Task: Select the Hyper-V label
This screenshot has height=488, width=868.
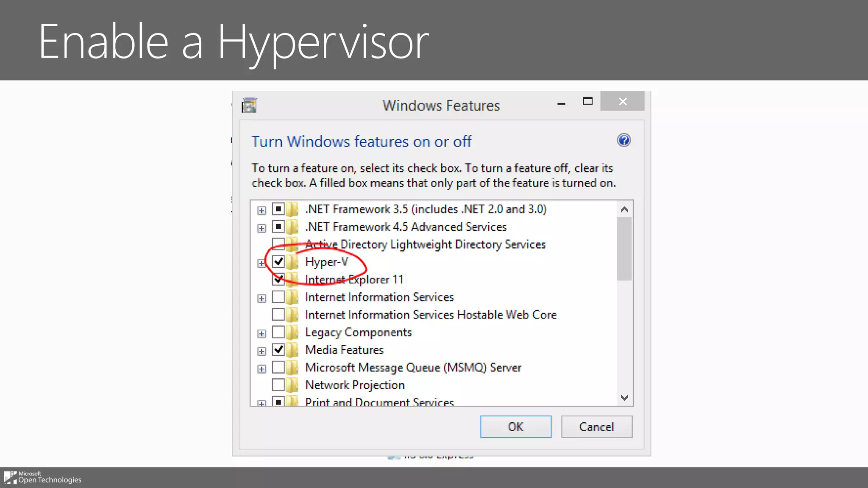Action: (x=327, y=262)
